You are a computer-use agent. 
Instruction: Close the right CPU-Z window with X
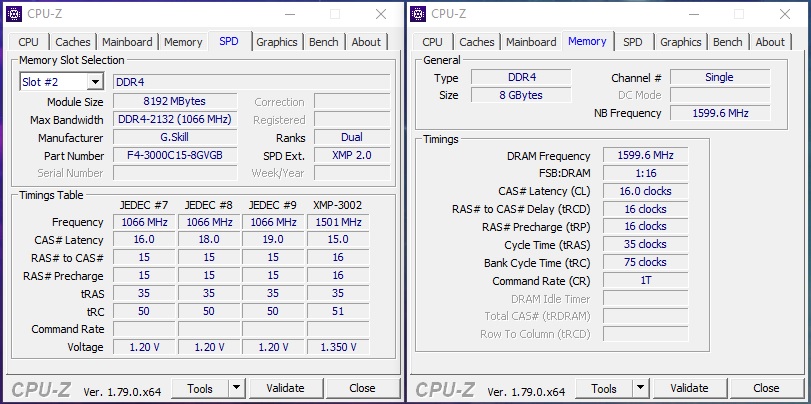tap(785, 14)
